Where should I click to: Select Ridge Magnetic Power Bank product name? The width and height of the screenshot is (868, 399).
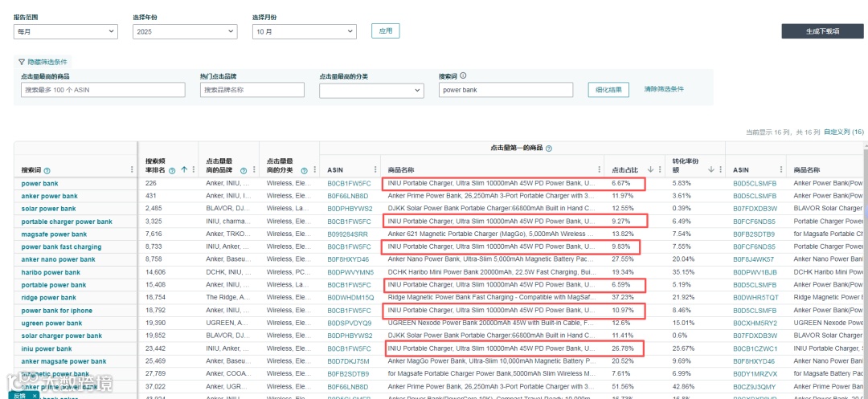pos(492,298)
